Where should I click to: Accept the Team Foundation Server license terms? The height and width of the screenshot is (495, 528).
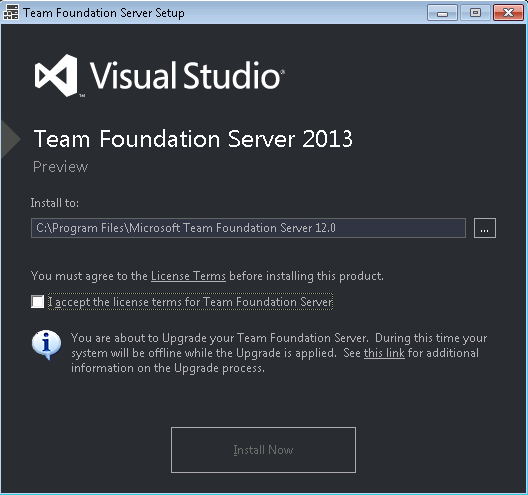pyautogui.click(x=37, y=302)
